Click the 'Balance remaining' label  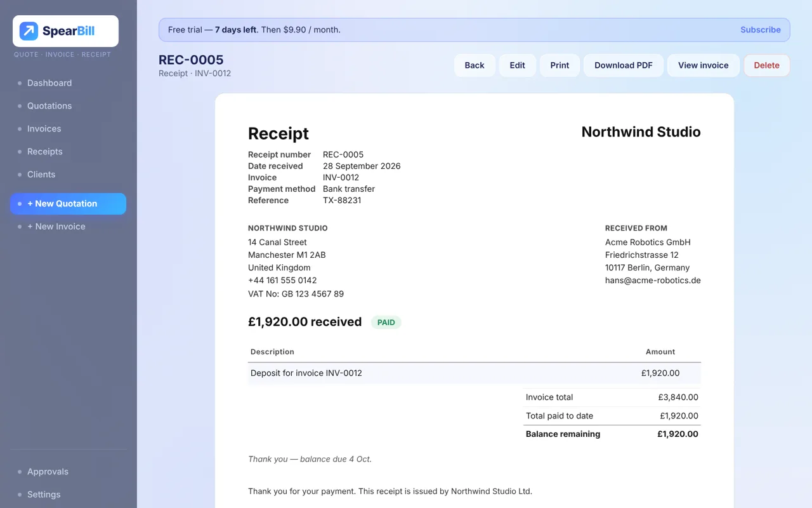click(x=563, y=434)
